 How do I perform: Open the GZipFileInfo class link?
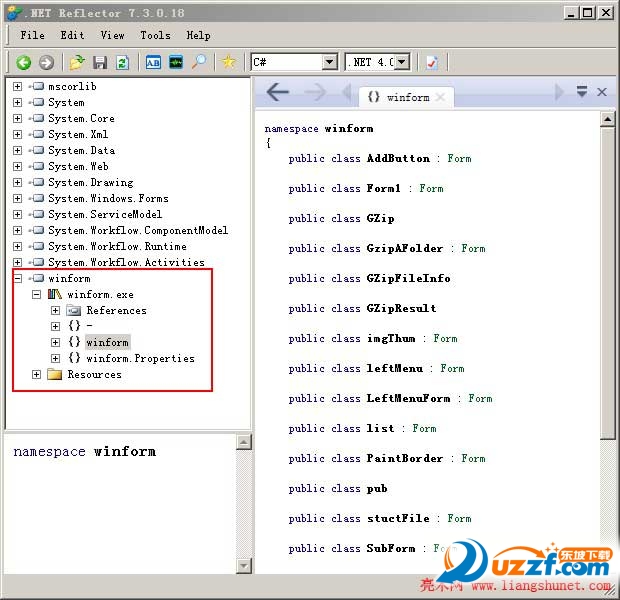408,278
